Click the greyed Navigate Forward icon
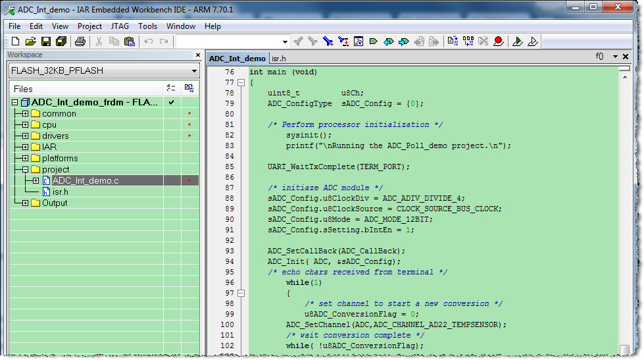The height and width of the screenshot is (360, 644). [433, 41]
